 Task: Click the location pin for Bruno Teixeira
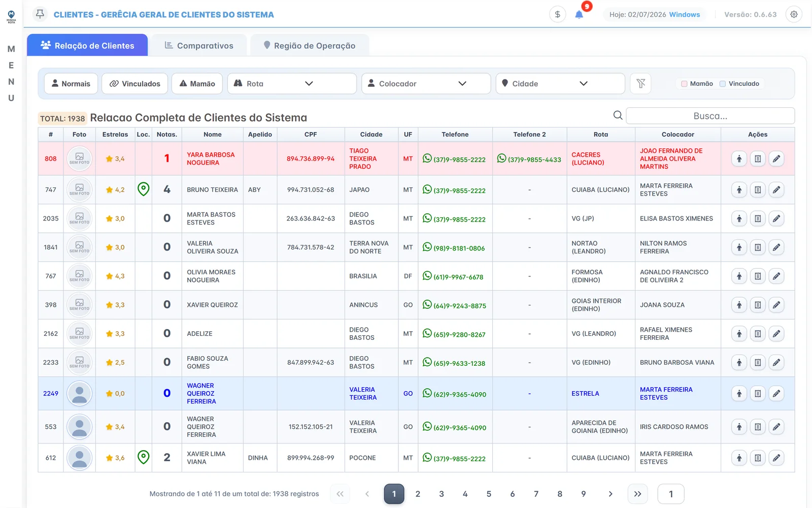(144, 189)
